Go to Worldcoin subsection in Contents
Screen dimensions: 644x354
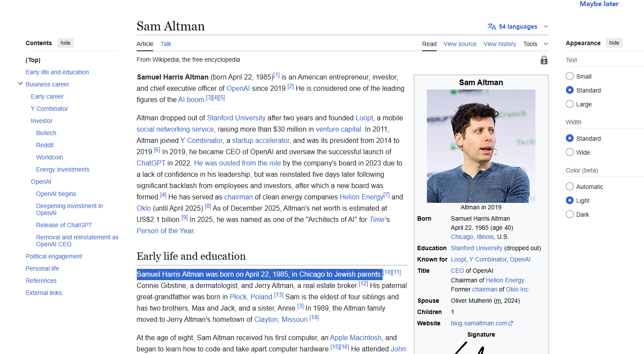tap(50, 157)
